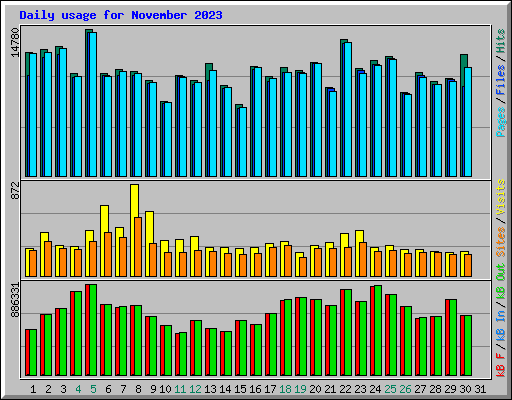This screenshot has width=512, height=400.
Task: Click the day 29 green kB bar
Action: point(453,337)
